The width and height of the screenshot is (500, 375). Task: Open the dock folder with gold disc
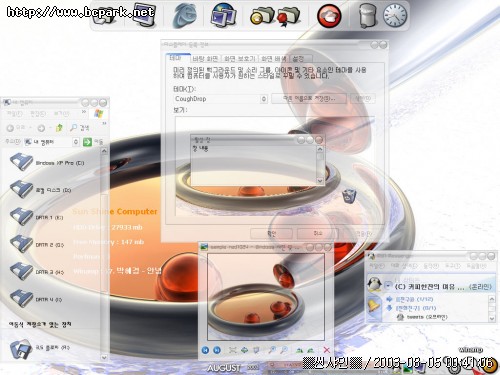pos(261,15)
